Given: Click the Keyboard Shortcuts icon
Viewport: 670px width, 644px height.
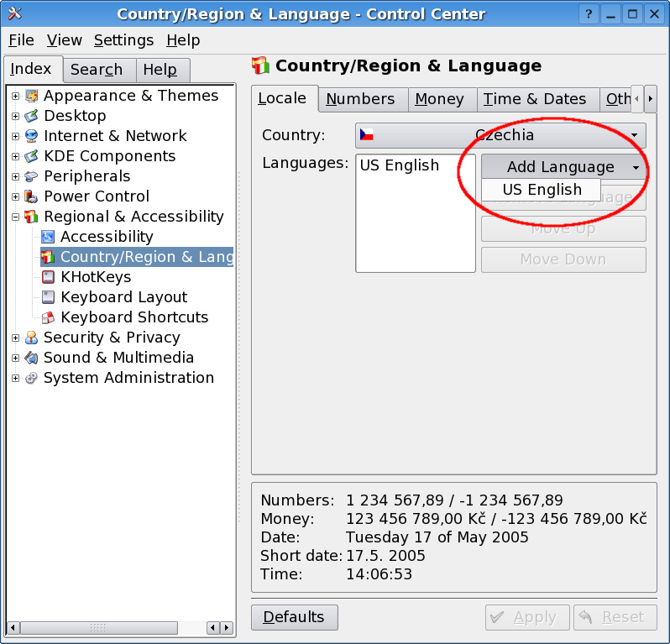Looking at the screenshot, I should (x=48, y=317).
